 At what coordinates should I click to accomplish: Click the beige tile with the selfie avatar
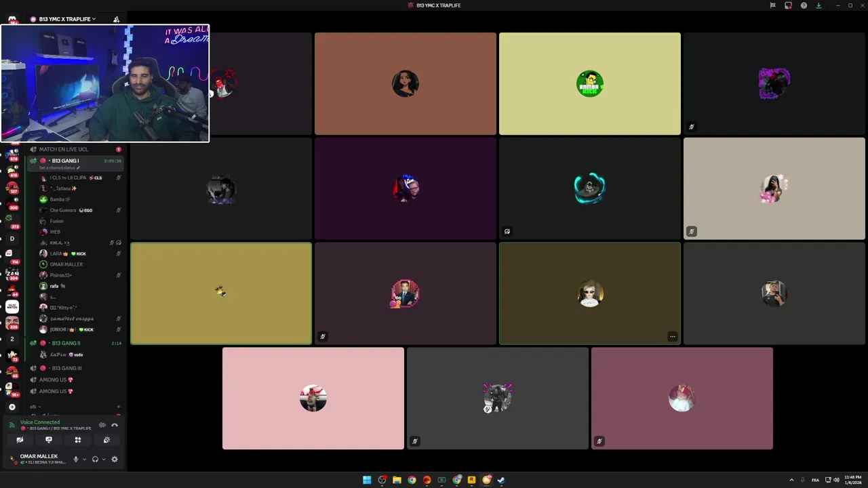pyautogui.click(x=774, y=188)
